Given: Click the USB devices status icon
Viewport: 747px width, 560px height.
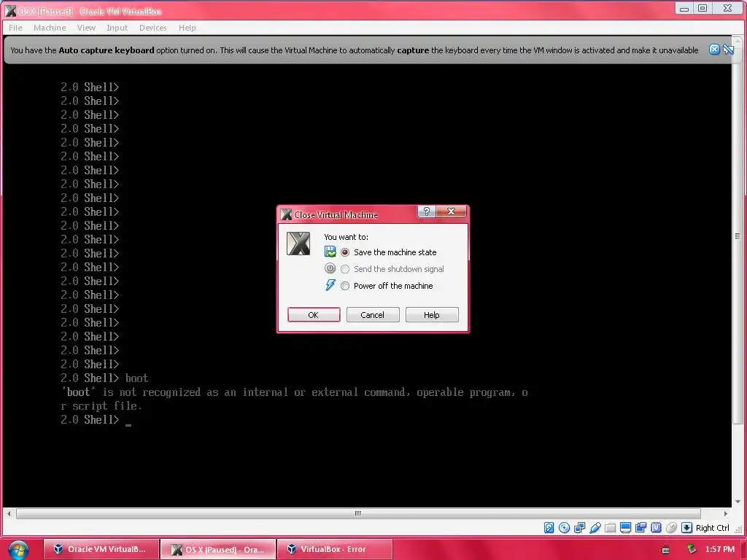Looking at the screenshot, I should (595, 528).
